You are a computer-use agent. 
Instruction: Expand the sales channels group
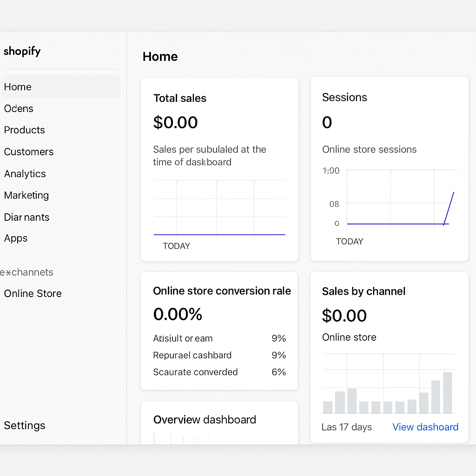point(26,272)
